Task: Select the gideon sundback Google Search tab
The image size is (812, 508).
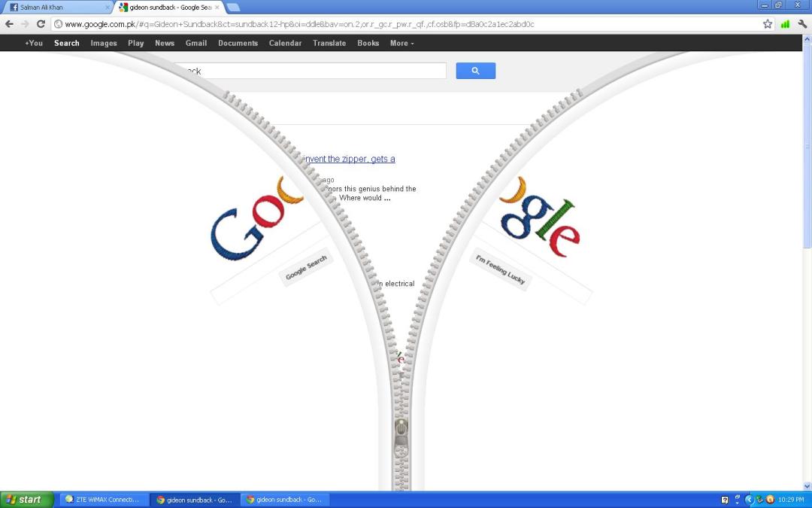Action: (169, 8)
